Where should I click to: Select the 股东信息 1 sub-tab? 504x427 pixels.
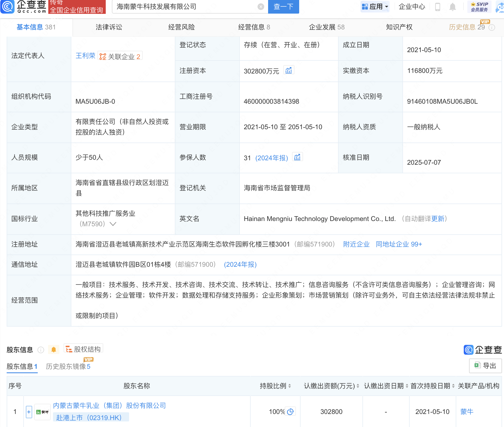22,367
